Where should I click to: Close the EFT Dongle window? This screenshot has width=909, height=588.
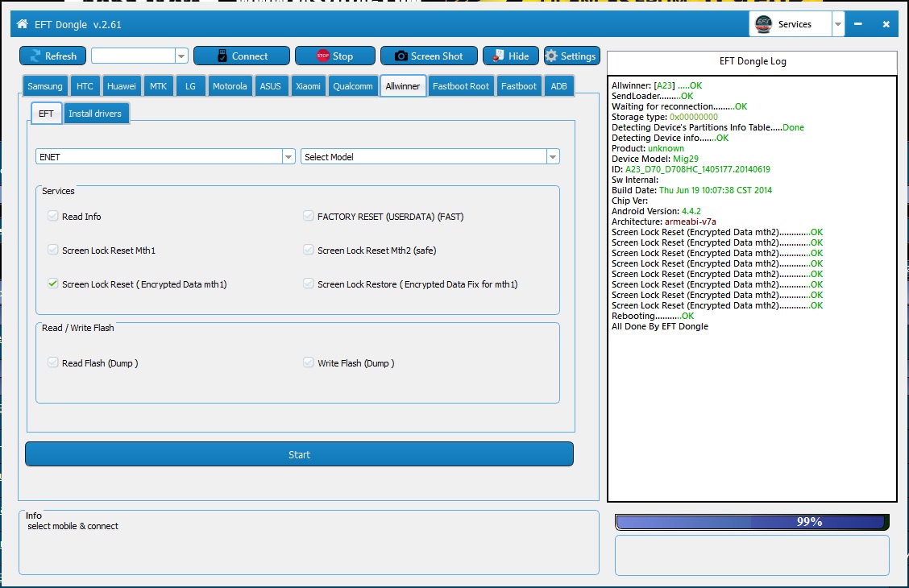pyautogui.click(x=886, y=23)
